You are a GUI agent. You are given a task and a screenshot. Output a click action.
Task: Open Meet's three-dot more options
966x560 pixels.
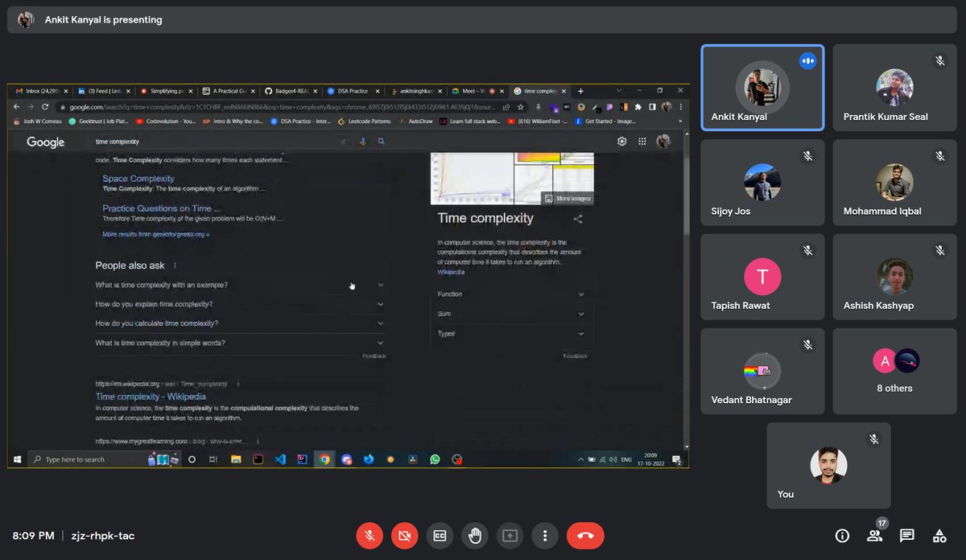coord(545,535)
